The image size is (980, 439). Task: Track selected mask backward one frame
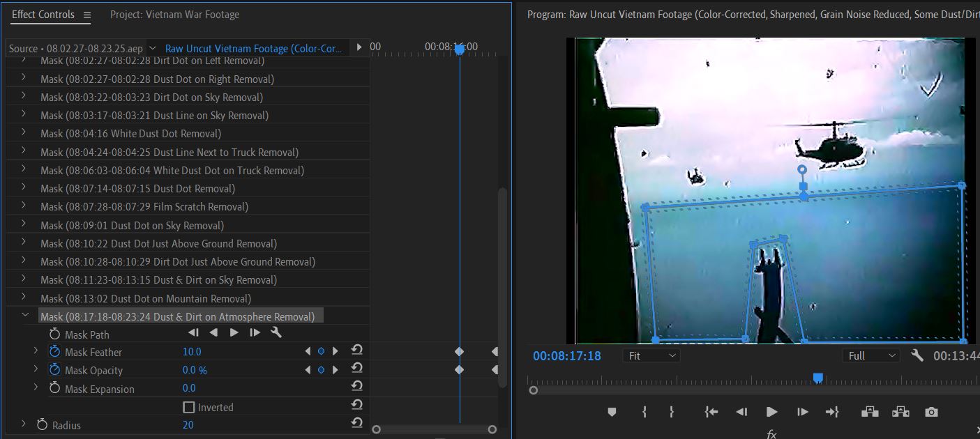(x=193, y=333)
